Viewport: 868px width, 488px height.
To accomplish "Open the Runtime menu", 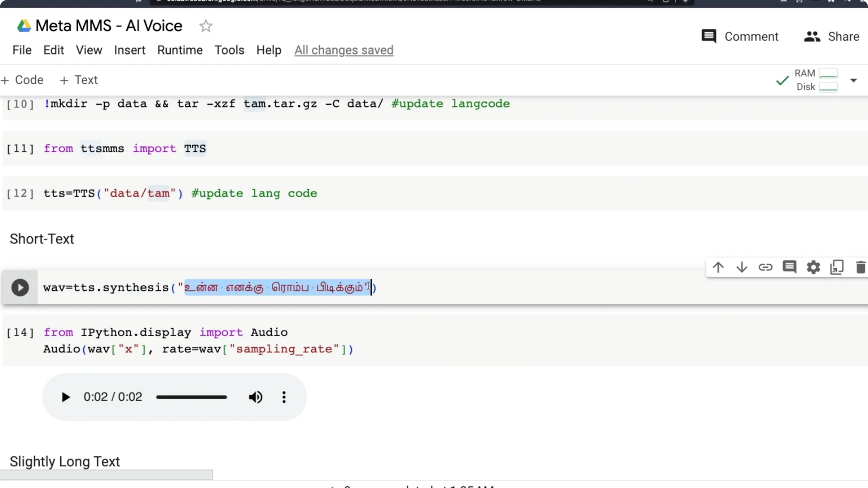I will pos(179,50).
